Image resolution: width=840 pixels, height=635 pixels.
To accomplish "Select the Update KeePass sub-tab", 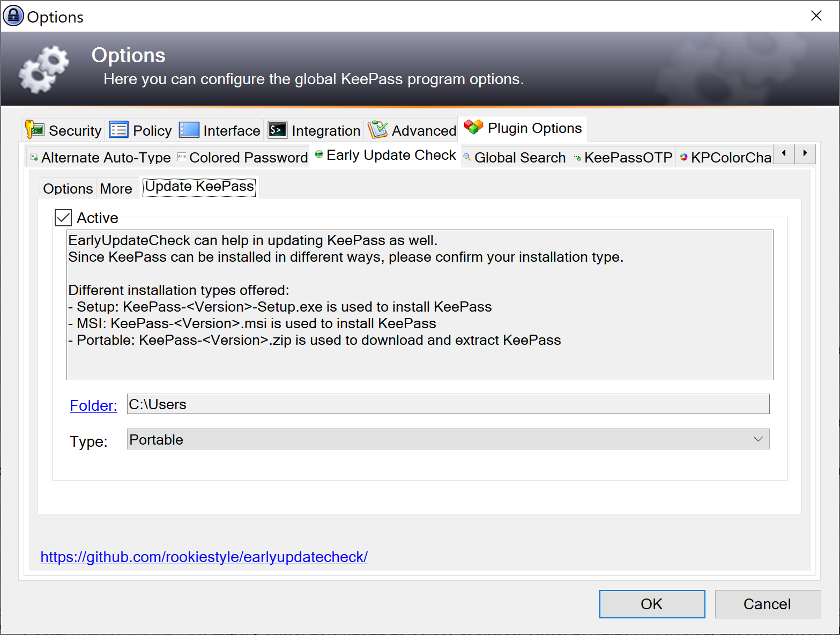I will click(x=199, y=187).
